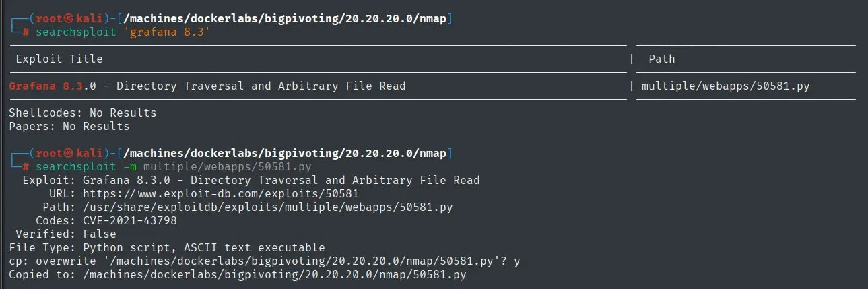868x289 pixels.
Task: Click the File Type: Python script line
Action: pos(167,248)
